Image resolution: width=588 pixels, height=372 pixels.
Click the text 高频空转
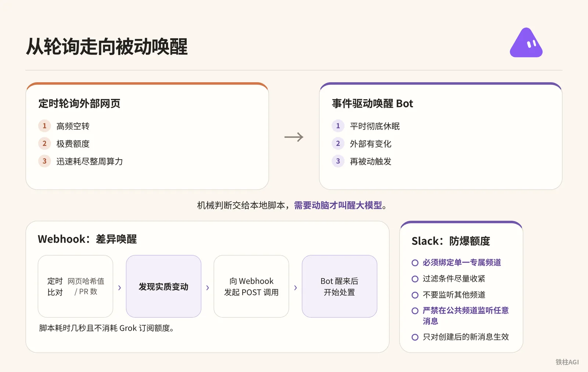[x=73, y=126]
